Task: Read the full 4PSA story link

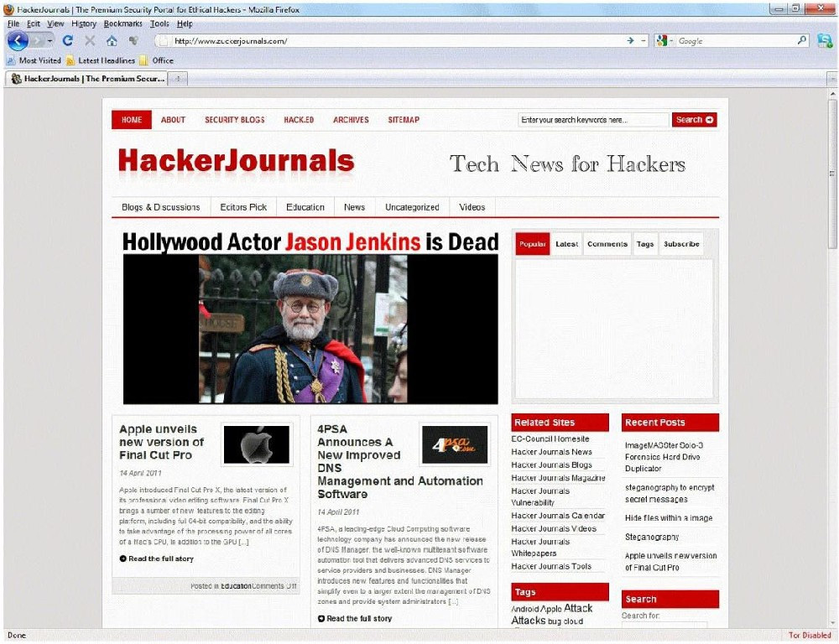Action: pyautogui.click(x=355, y=618)
